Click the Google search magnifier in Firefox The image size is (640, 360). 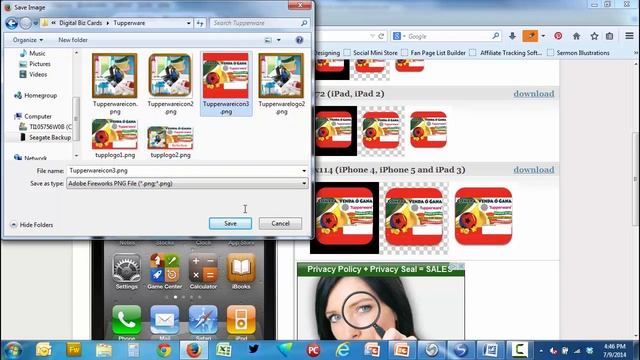point(496,36)
